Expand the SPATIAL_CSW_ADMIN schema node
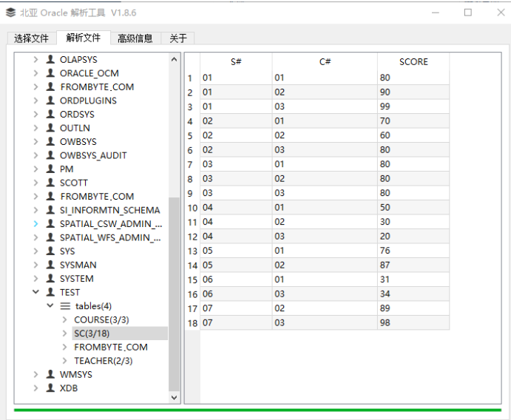 [x=35, y=224]
